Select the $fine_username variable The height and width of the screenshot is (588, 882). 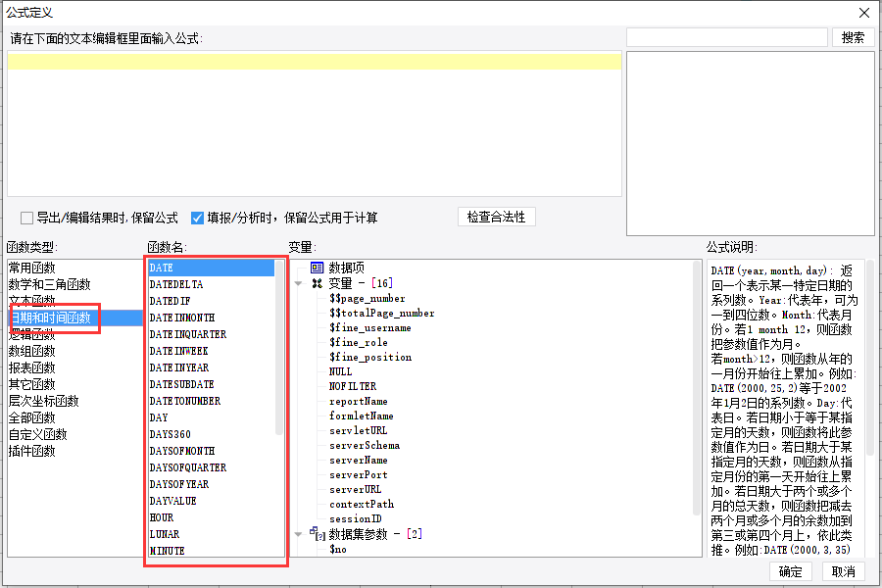[x=370, y=328]
